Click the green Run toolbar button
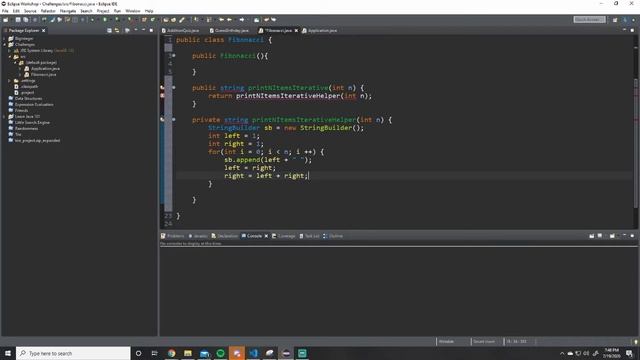Screen dimensions: 640x360 [104, 20]
